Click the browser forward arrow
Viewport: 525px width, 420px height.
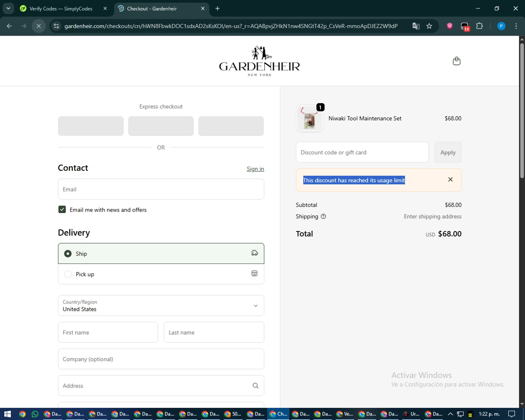point(24,26)
